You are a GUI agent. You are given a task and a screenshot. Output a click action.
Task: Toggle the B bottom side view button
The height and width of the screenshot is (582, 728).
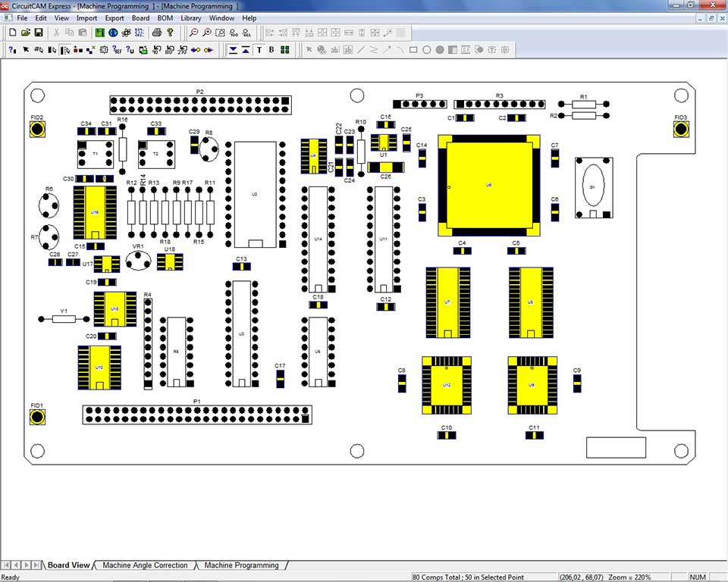(272, 50)
